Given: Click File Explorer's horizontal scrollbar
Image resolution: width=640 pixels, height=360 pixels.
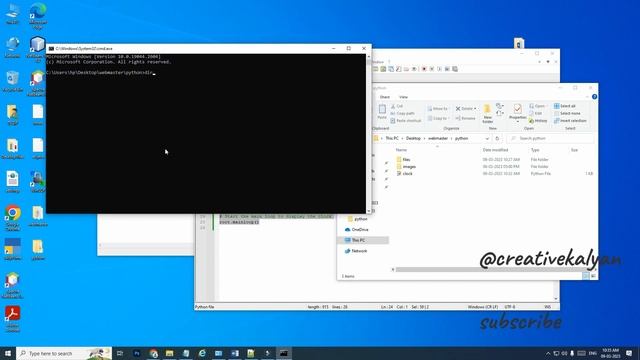Looking at the screenshot, I should [x=491, y=269].
